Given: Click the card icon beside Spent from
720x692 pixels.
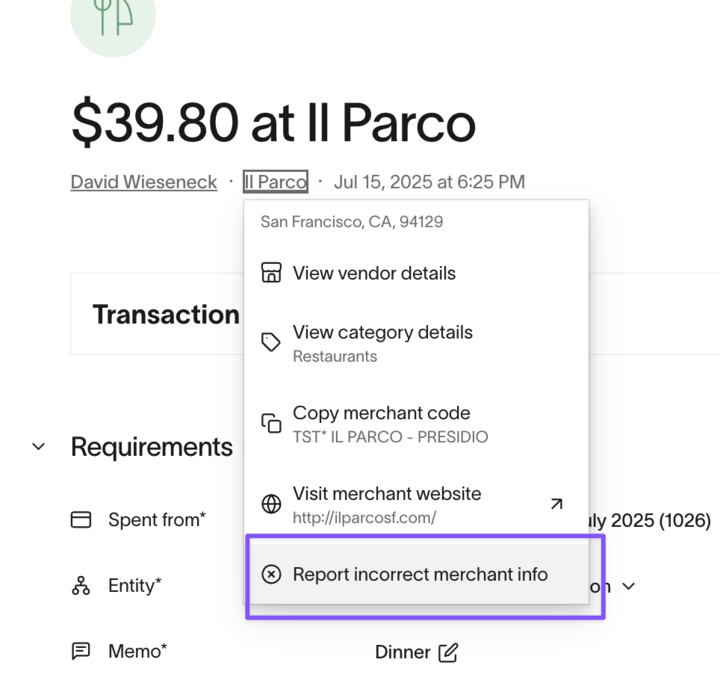Looking at the screenshot, I should coord(81,520).
